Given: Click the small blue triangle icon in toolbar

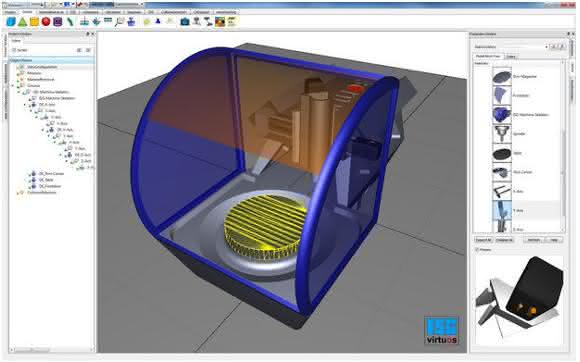Looking at the screenshot, I should point(158,21).
